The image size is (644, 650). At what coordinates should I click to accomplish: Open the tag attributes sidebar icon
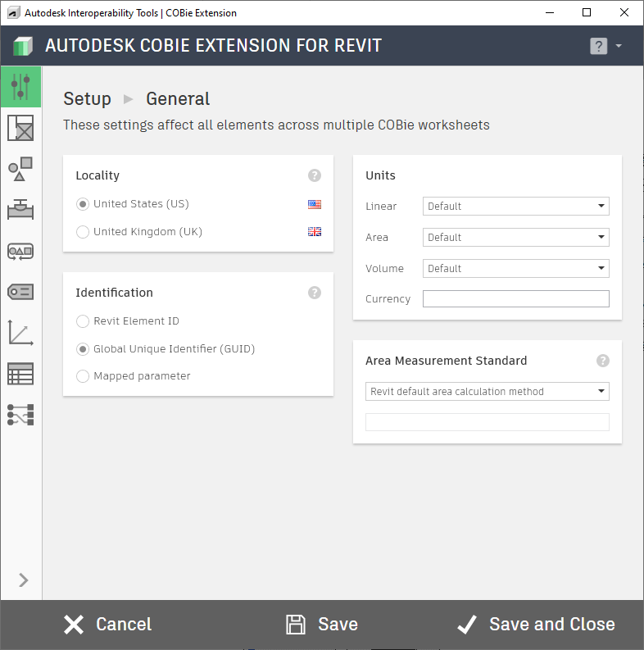20,292
